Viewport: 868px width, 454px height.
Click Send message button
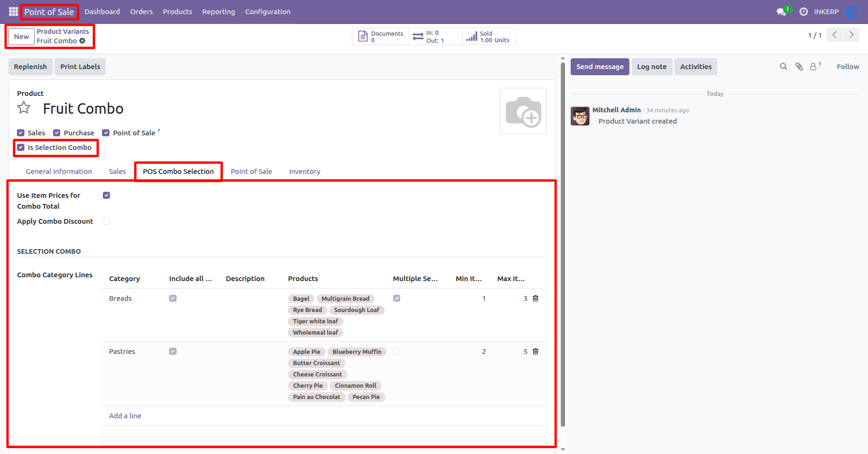coord(600,67)
